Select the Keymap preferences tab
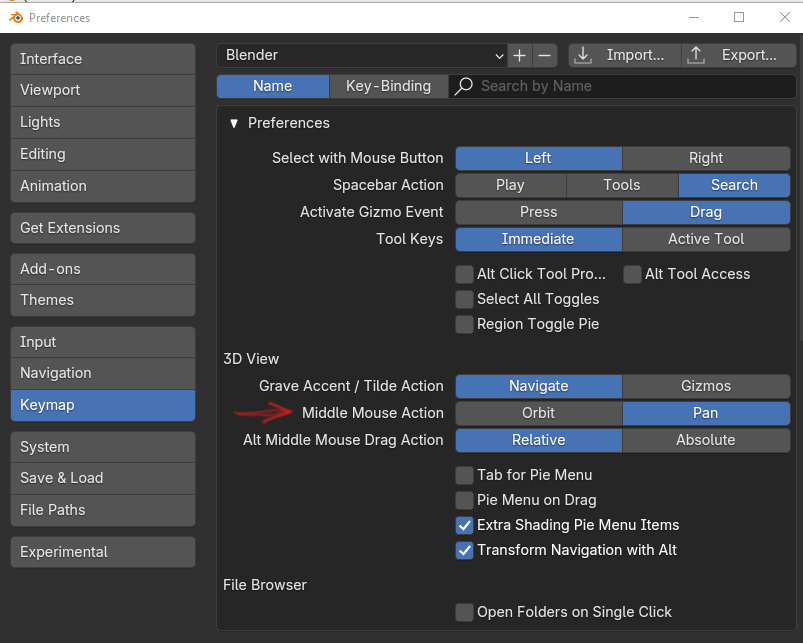Image resolution: width=803 pixels, height=643 pixels. (x=103, y=405)
